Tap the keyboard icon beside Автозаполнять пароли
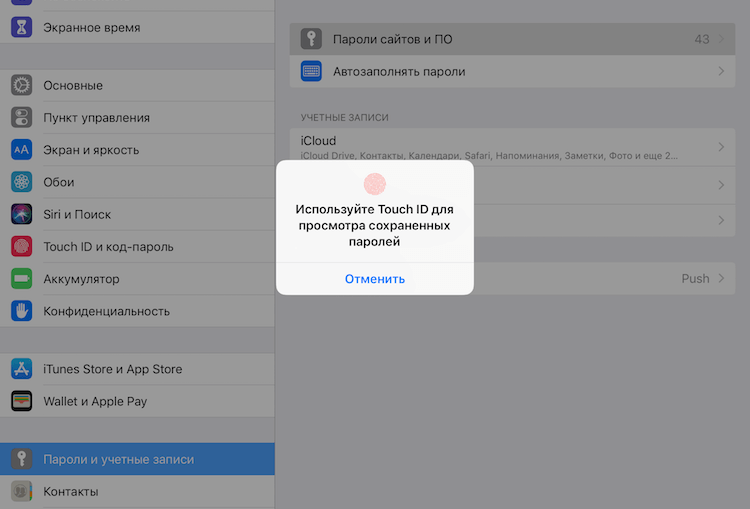 pos(311,71)
